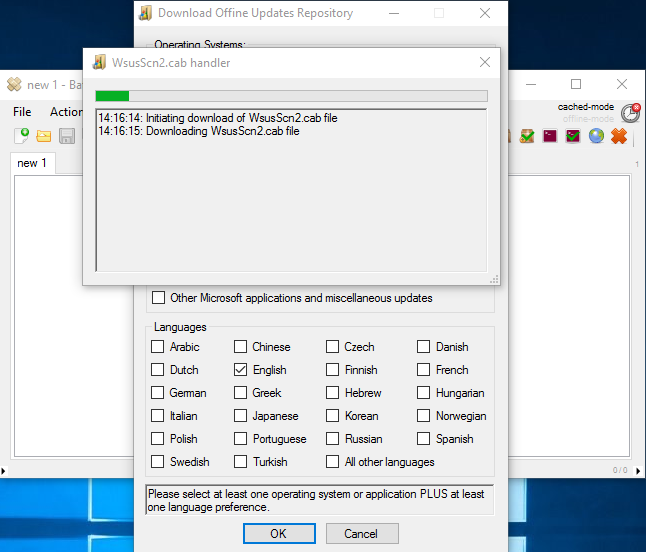Click the right scroll arrow at BatchPatch bottom
The image size is (646, 552).
(638, 470)
